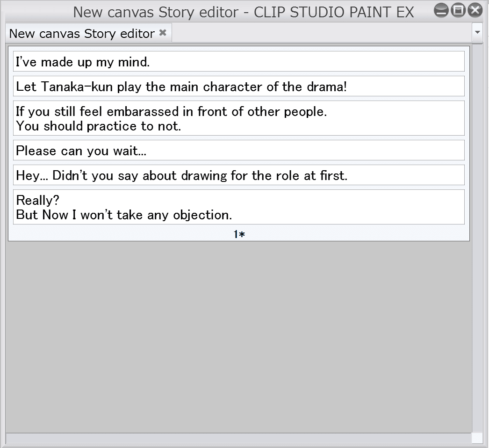489x448 pixels.
Task: Click the vertical scrollbar track
Action: 477,234
